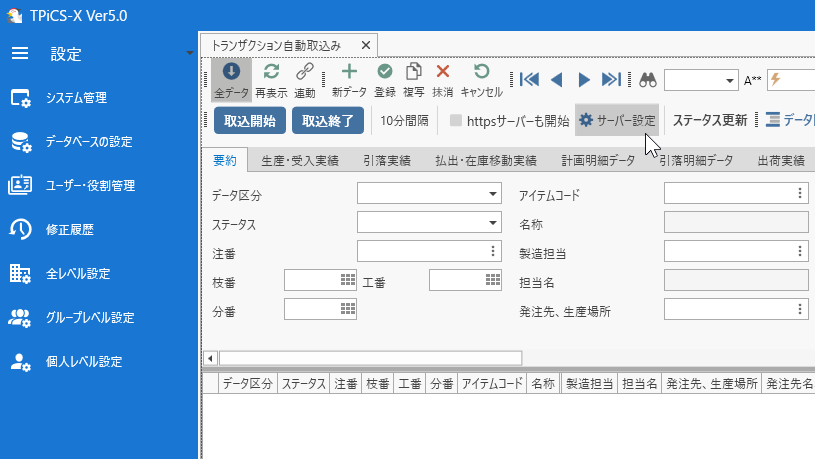815x459 pixels.
Task: Click ステータス更新 button
Action: 710,121
